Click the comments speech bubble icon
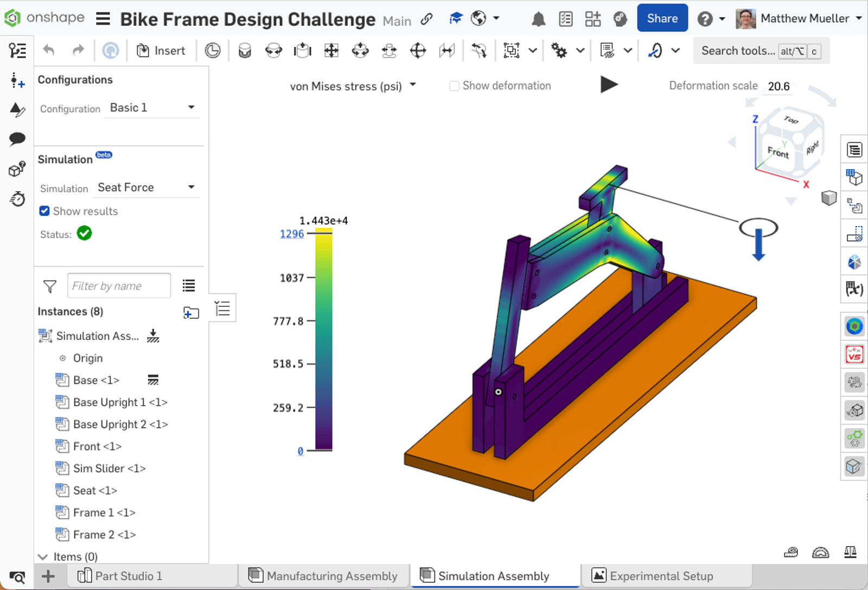 tap(17, 139)
